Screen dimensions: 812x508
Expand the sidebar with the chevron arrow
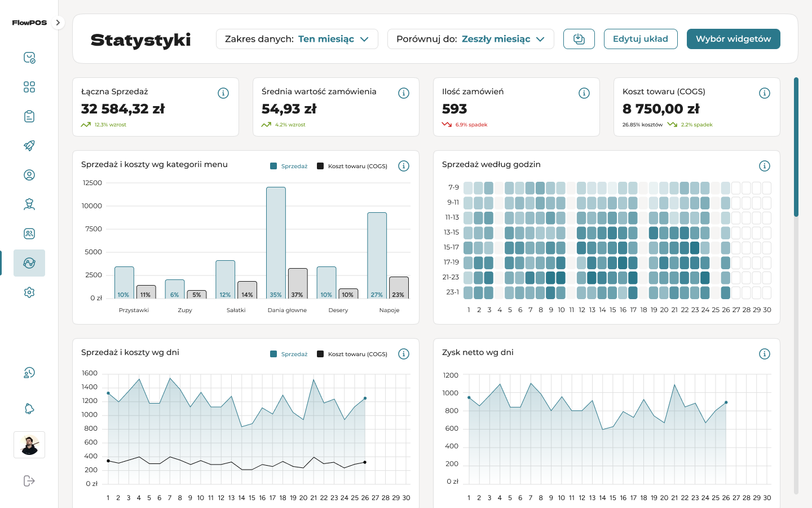click(x=58, y=23)
